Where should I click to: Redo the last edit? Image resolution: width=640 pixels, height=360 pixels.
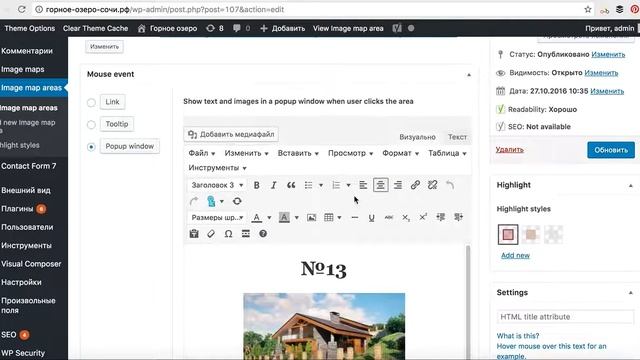(194, 201)
